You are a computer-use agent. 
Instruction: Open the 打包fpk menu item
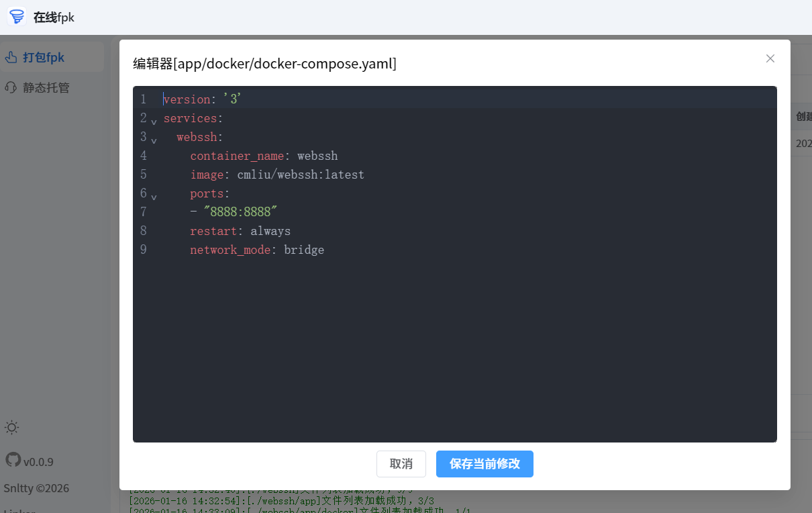[44, 58]
